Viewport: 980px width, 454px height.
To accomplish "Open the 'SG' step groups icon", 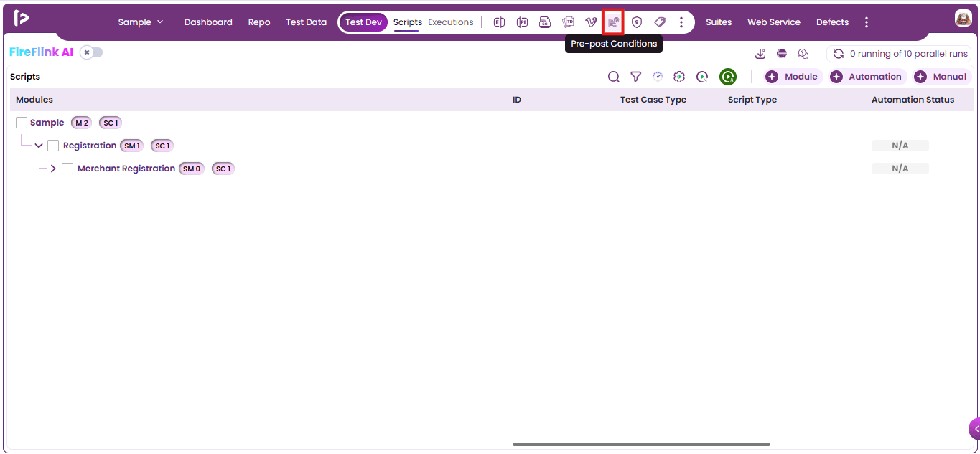I will click(545, 22).
